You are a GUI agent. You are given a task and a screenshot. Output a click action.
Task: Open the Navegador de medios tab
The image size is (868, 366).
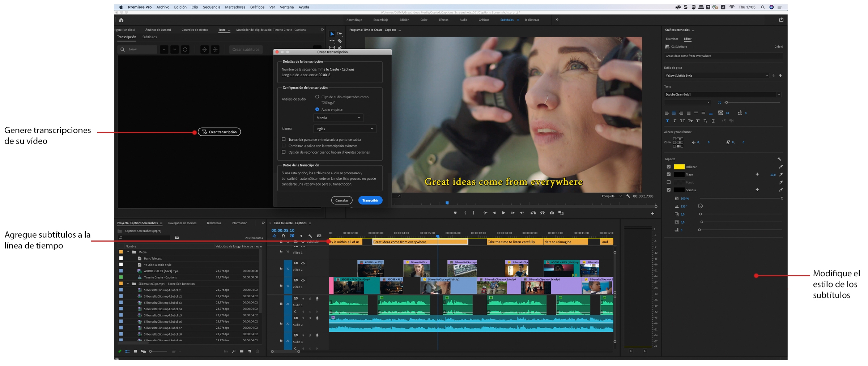[x=182, y=223]
